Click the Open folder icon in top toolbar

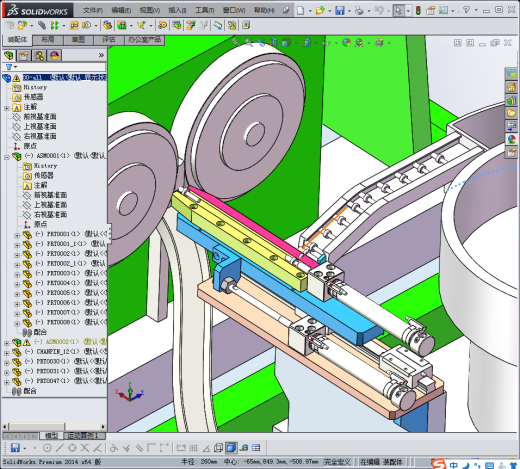tap(320, 10)
